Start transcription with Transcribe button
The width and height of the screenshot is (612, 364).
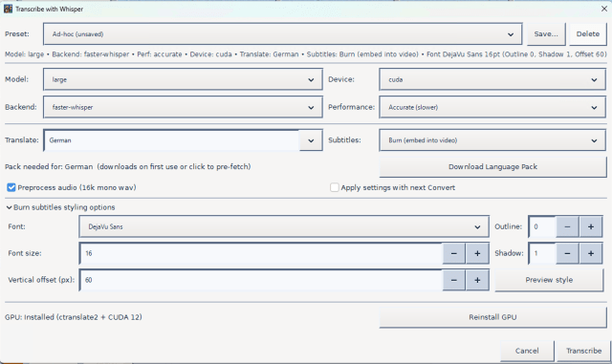point(583,351)
